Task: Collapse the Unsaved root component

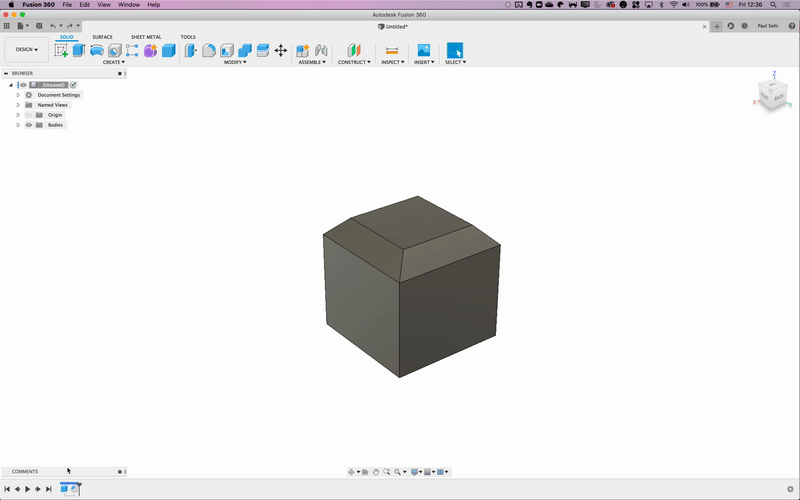Action: (11, 85)
